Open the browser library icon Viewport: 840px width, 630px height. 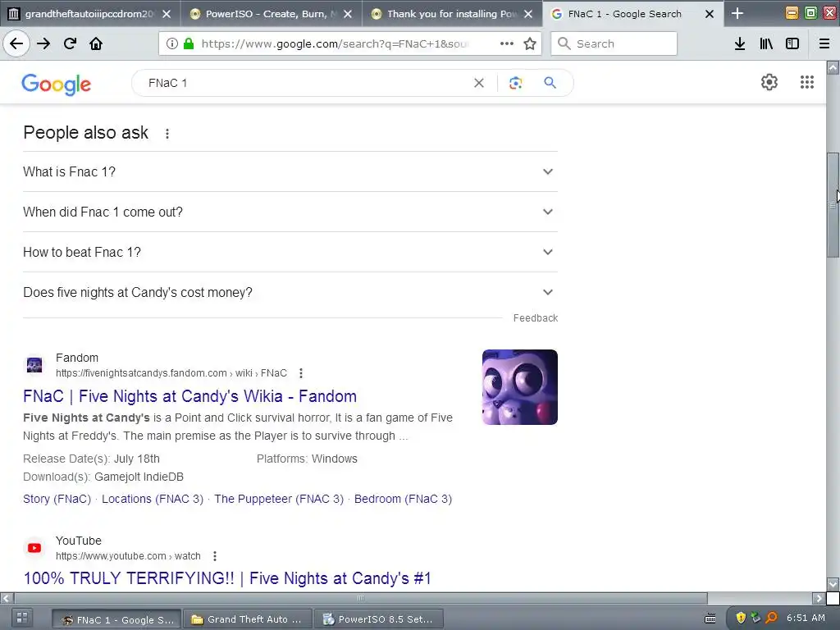[x=766, y=43]
